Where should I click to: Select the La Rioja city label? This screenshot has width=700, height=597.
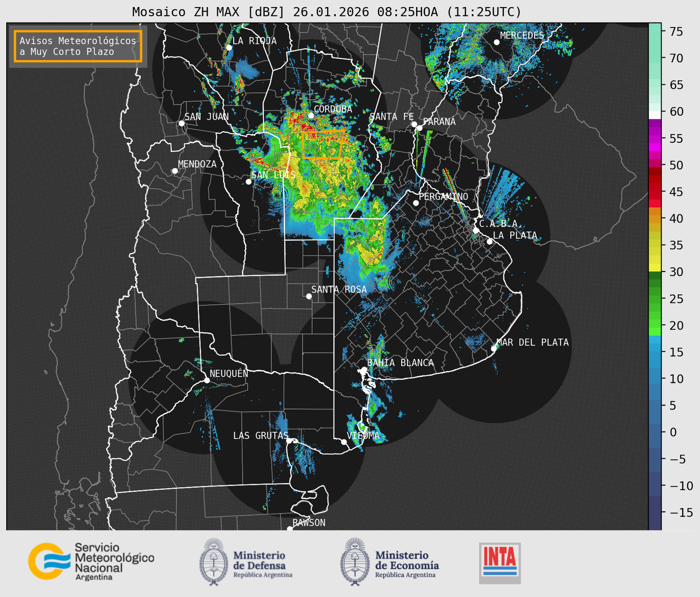254,41
